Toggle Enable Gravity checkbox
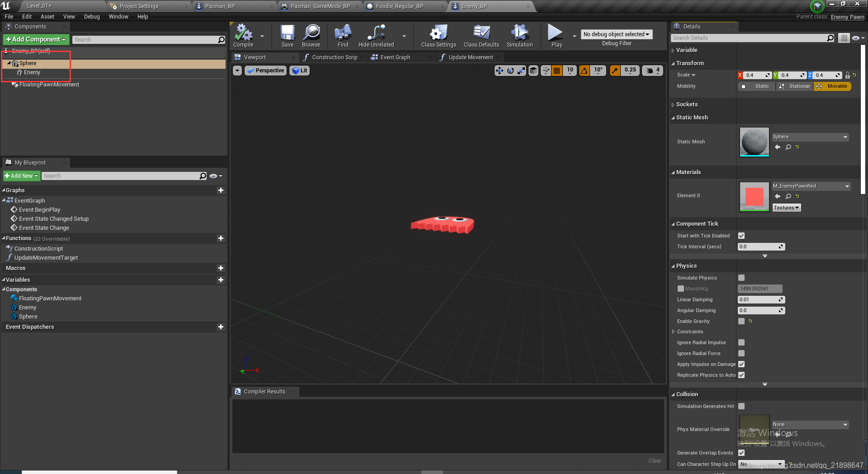The image size is (868, 474). point(741,321)
